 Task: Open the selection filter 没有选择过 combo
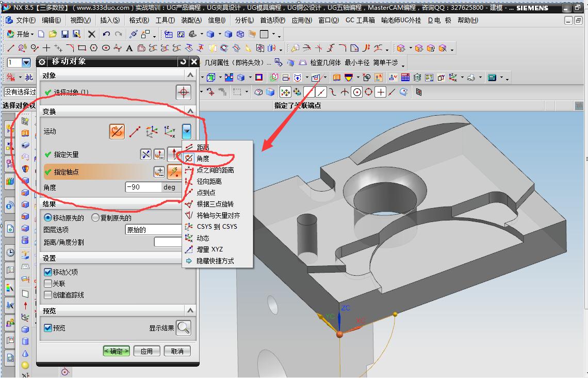(x=20, y=92)
